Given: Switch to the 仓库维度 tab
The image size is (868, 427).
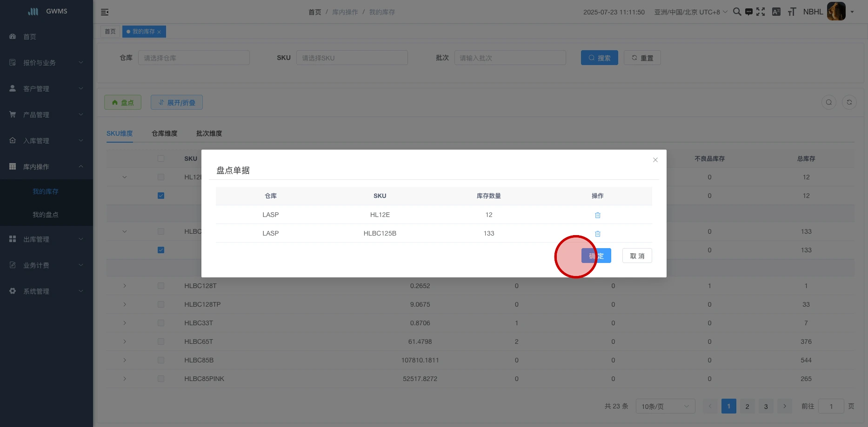Looking at the screenshot, I should tap(164, 133).
